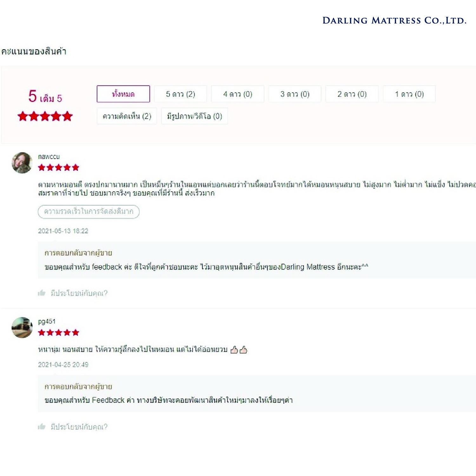Click มีประโยชน์กับคุณ? under pg451's review
476x476 pixels.
pyautogui.click(x=79, y=426)
